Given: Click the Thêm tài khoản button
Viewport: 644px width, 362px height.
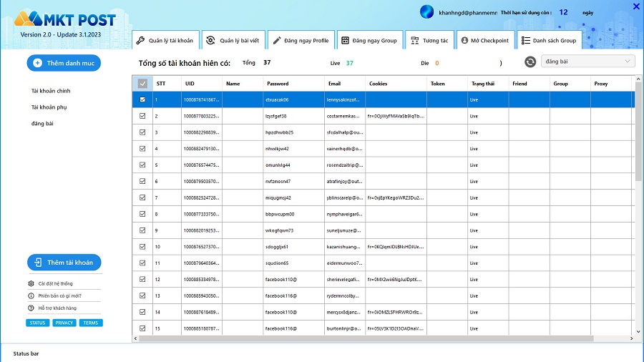Looking at the screenshot, I should (64, 263).
